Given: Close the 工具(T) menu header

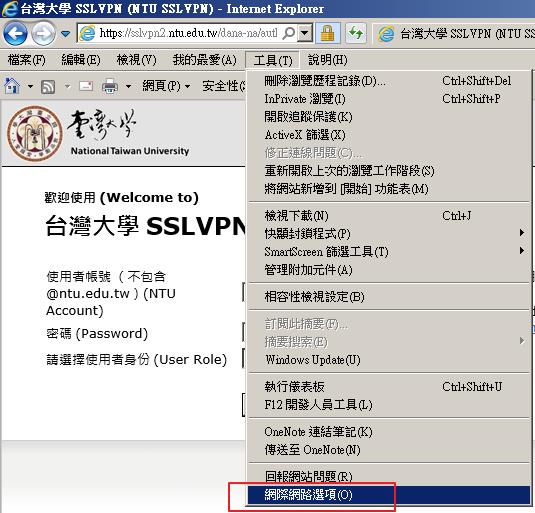Looking at the screenshot, I should 273,60.
